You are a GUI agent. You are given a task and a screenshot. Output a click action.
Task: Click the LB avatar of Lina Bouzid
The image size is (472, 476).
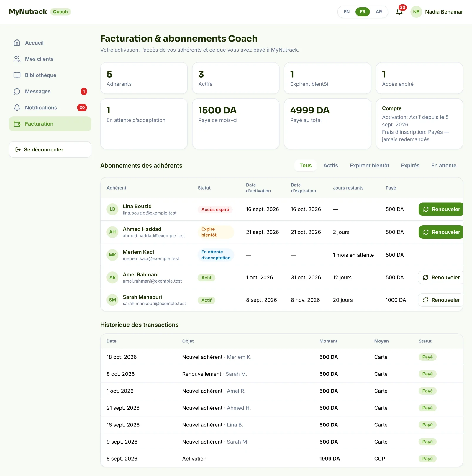point(112,209)
